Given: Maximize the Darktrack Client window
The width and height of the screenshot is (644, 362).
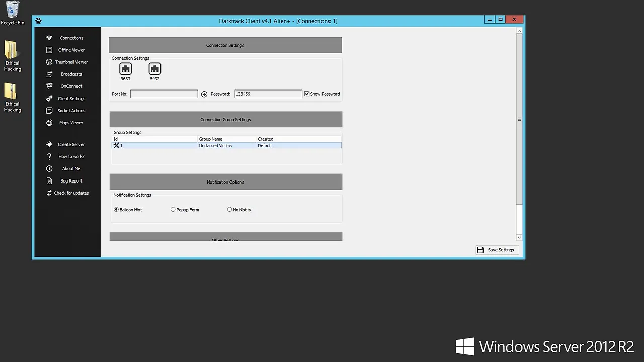Looking at the screenshot, I should 501,20.
